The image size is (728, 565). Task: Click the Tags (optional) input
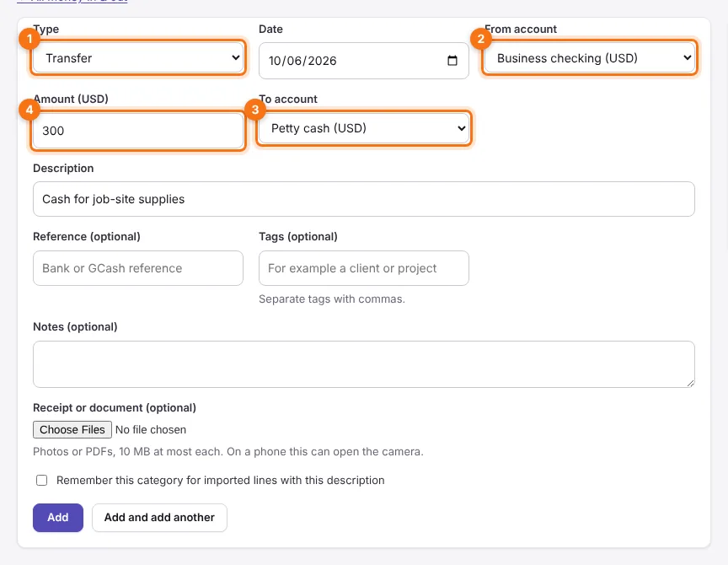[363, 268]
